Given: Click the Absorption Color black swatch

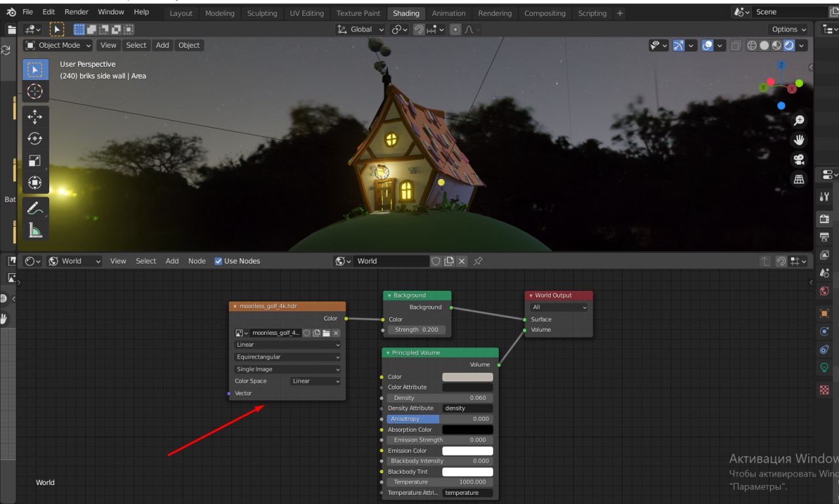Looking at the screenshot, I should pos(467,430).
